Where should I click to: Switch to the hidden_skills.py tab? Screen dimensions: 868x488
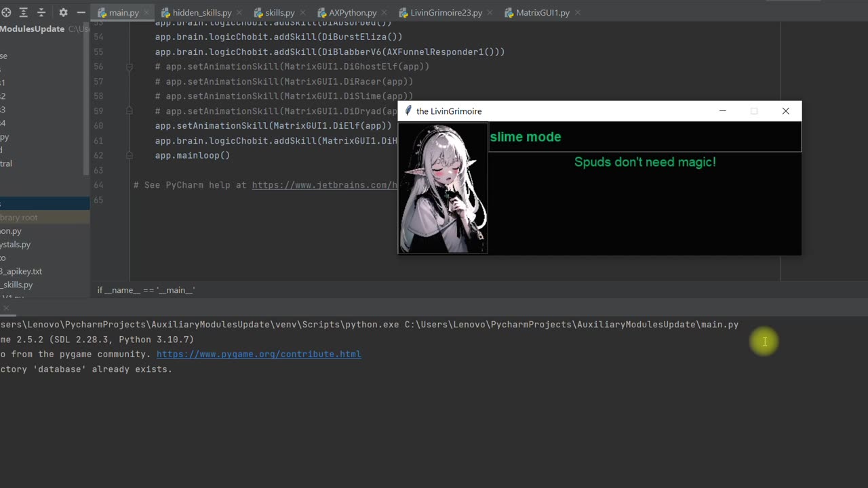(x=202, y=13)
